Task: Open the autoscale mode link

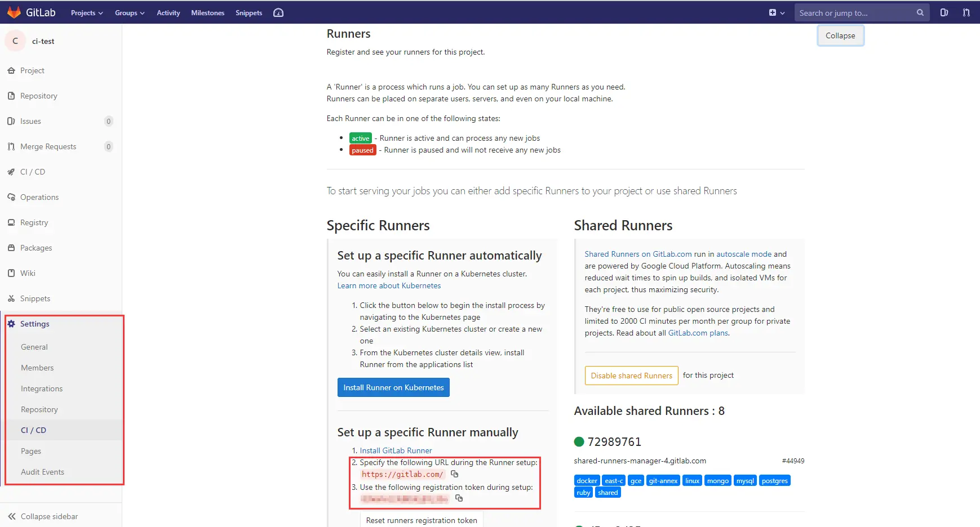Action: (x=744, y=254)
